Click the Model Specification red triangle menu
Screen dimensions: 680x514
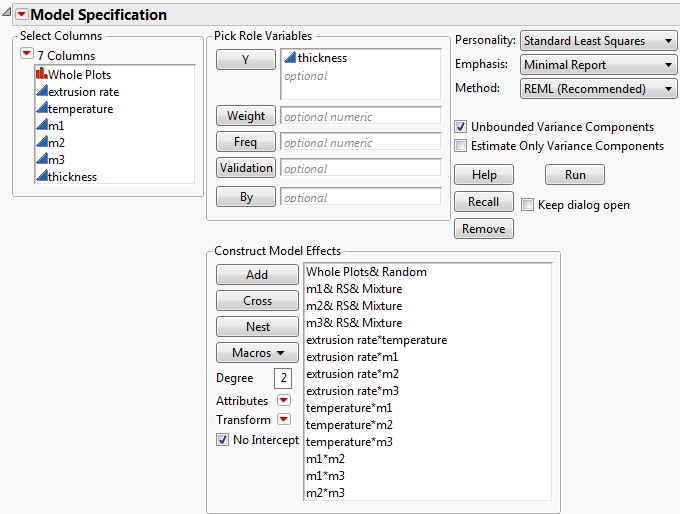pos(22,15)
